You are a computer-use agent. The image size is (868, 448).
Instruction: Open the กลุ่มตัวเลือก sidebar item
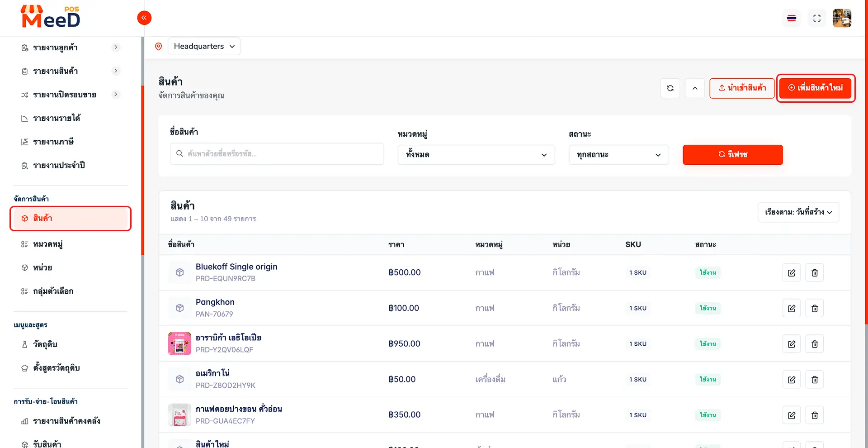pyautogui.click(x=53, y=291)
